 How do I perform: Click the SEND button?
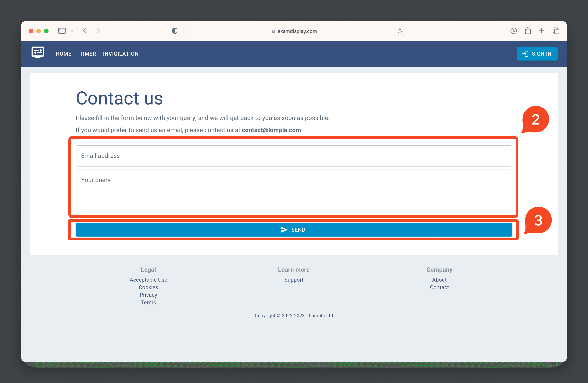pyautogui.click(x=294, y=229)
